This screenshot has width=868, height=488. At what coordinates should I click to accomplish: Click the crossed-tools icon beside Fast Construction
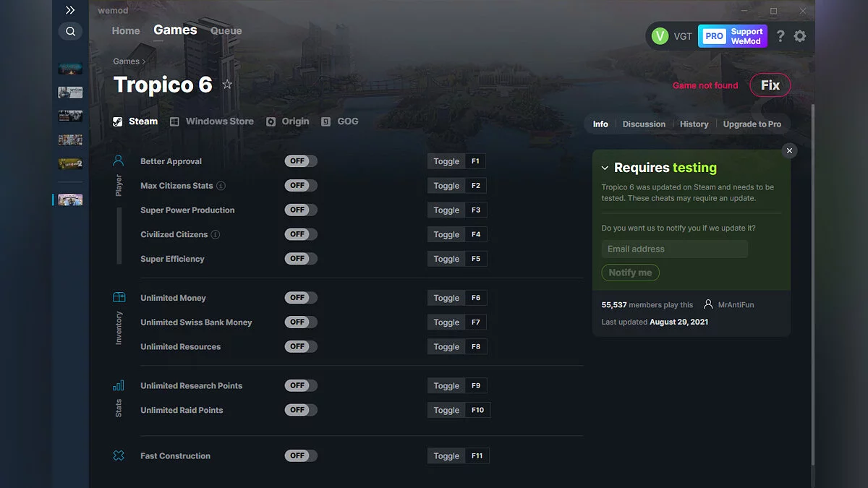[x=119, y=456]
